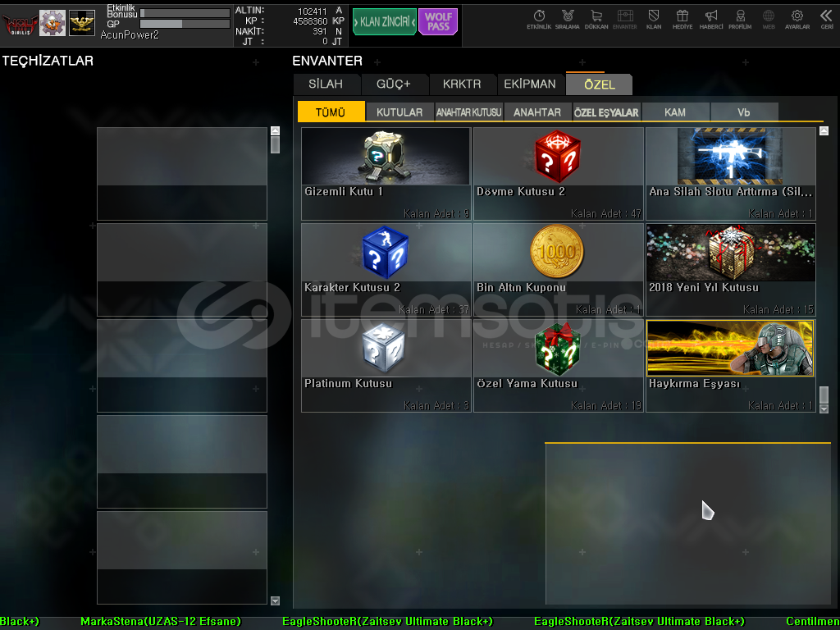The width and height of the screenshot is (840, 630).
Task: Open the Sıralama ranking icon
Action: [x=568, y=20]
